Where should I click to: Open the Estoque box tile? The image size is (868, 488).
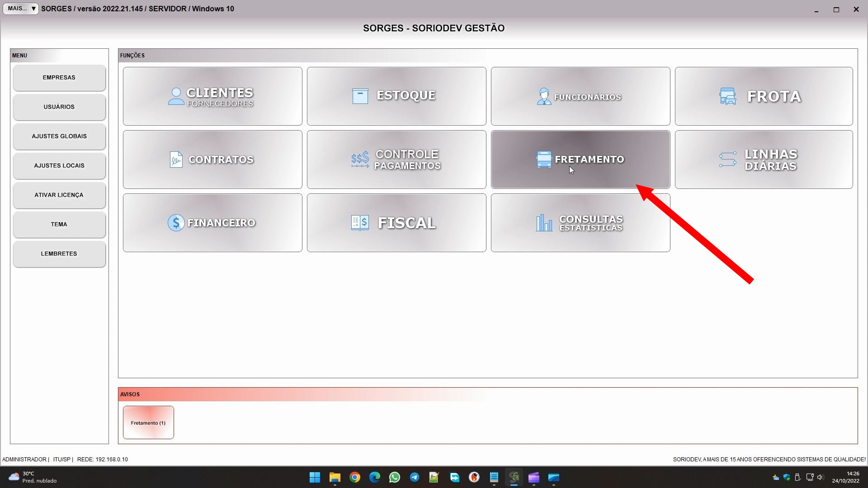pos(396,96)
